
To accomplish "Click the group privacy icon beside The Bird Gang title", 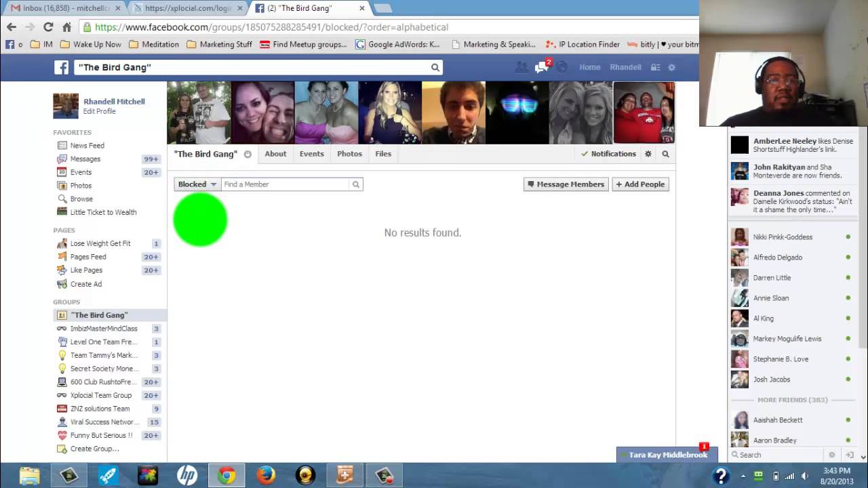I will (x=248, y=154).
